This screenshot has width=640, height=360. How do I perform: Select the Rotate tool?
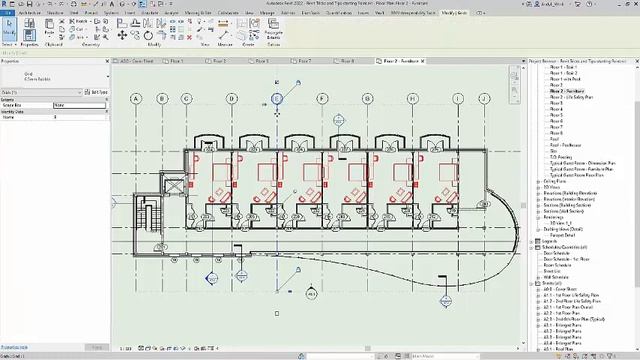click(x=148, y=36)
